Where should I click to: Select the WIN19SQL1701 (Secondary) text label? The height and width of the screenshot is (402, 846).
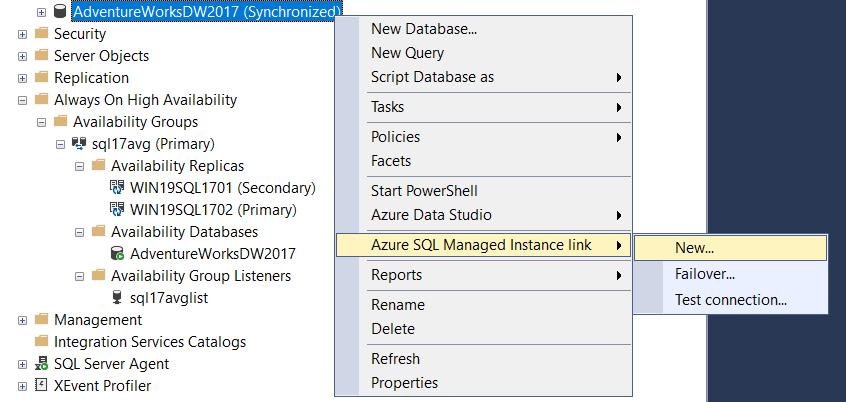pos(223,188)
